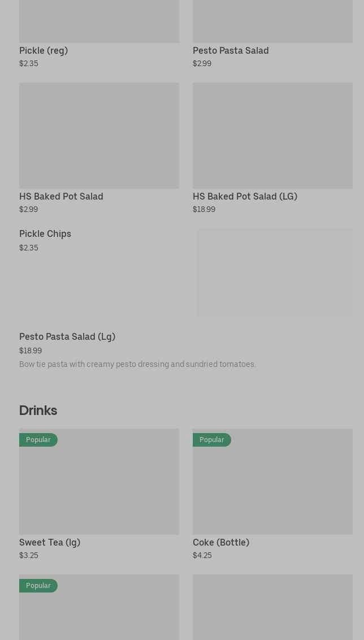Click the Popular badge on Sweet Tea
The image size is (364, 640).
tap(38, 440)
